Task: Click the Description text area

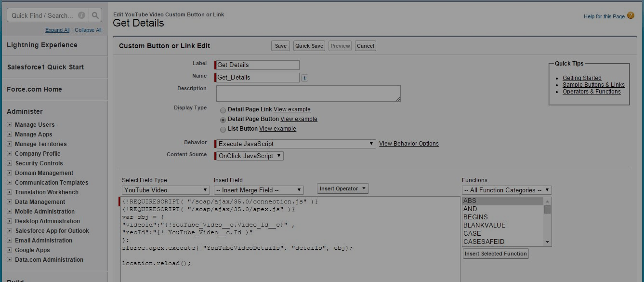Action: tap(308, 94)
